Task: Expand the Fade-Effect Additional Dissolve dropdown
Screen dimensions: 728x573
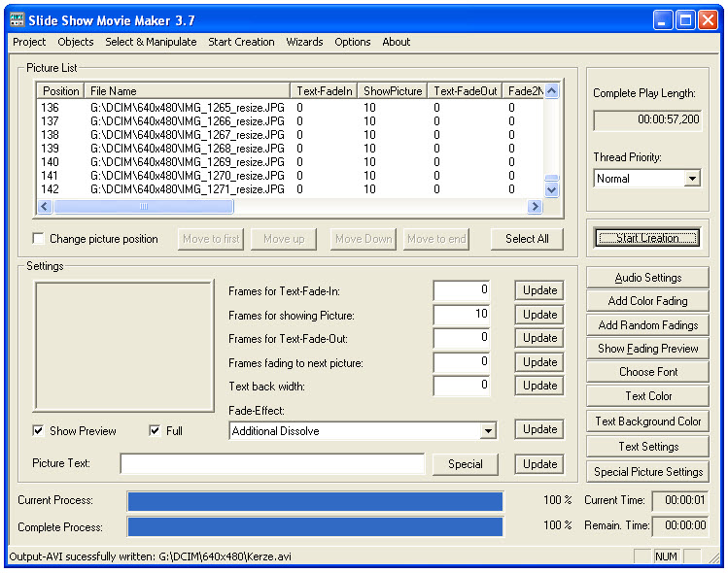Action: coord(488,431)
